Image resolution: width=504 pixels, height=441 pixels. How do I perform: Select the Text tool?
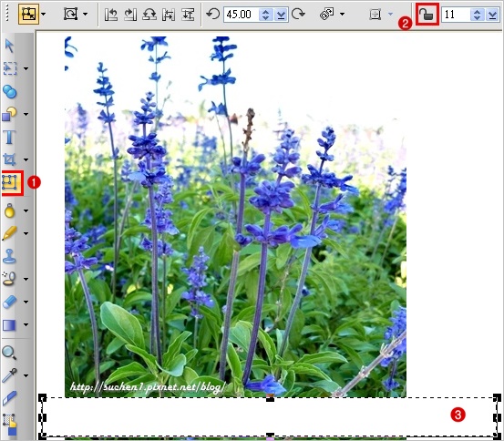(x=9, y=137)
